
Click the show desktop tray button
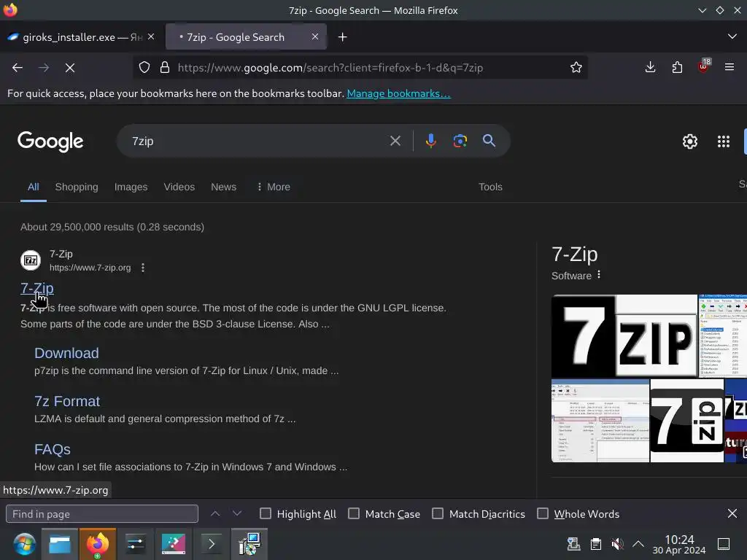724,544
